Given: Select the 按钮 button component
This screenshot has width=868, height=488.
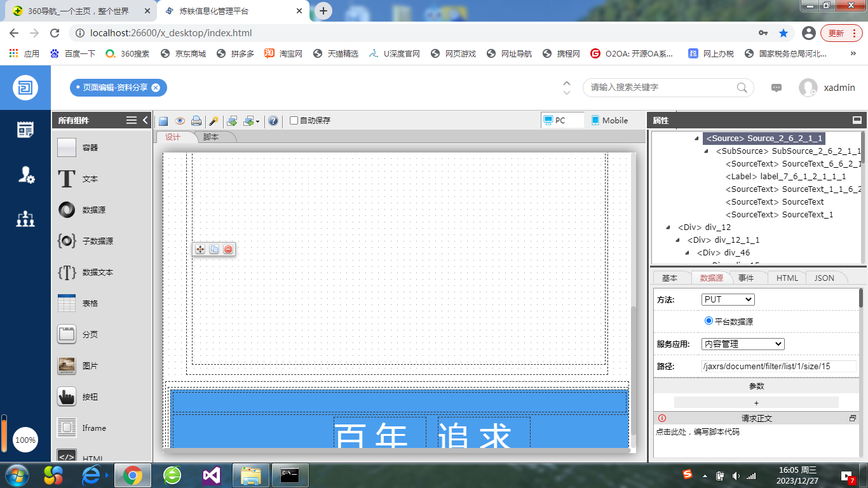Looking at the screenshot, I should coord(102,396).
